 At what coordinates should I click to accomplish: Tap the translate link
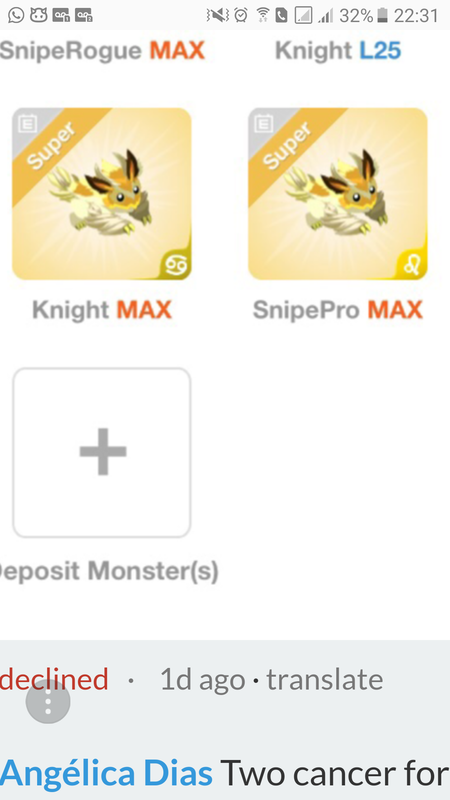[x=324, y=680]
